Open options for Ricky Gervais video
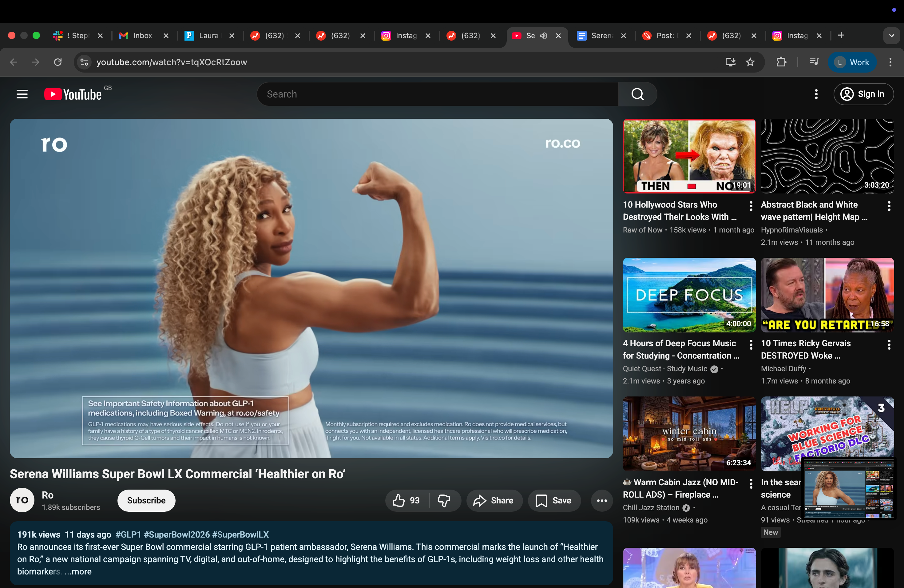This screenshot has width=904, height=588. point(889,344)
